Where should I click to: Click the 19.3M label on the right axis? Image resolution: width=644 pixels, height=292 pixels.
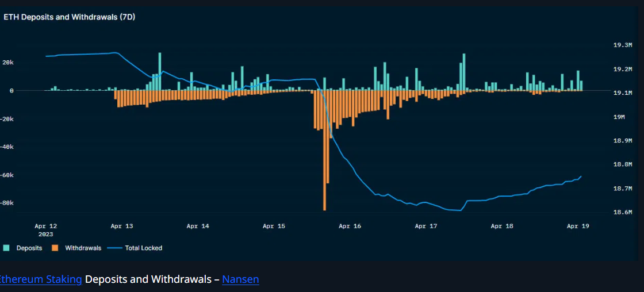coord(623,45)
